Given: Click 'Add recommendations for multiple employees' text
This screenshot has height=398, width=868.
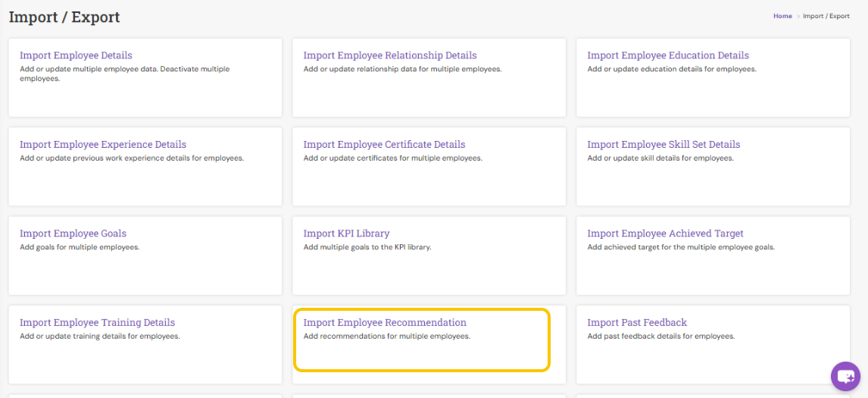Looking at the screenshot, I should [387, 337].
